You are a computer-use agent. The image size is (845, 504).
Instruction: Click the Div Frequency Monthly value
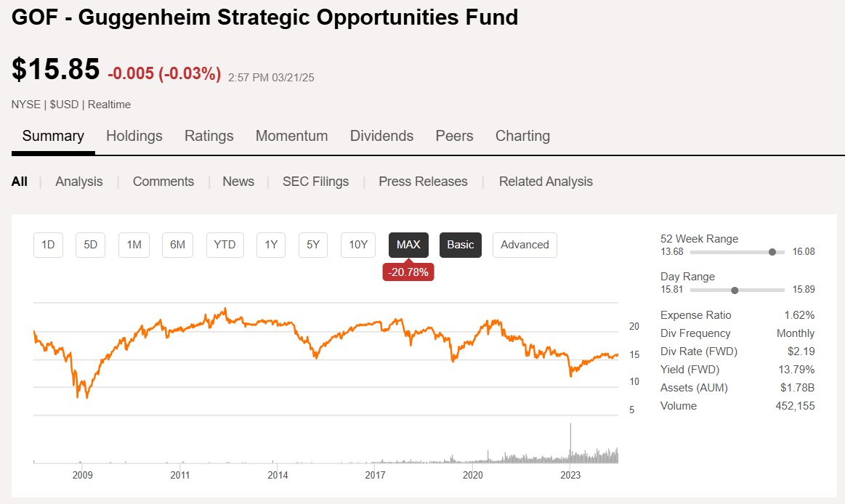[x=796, y=333]
